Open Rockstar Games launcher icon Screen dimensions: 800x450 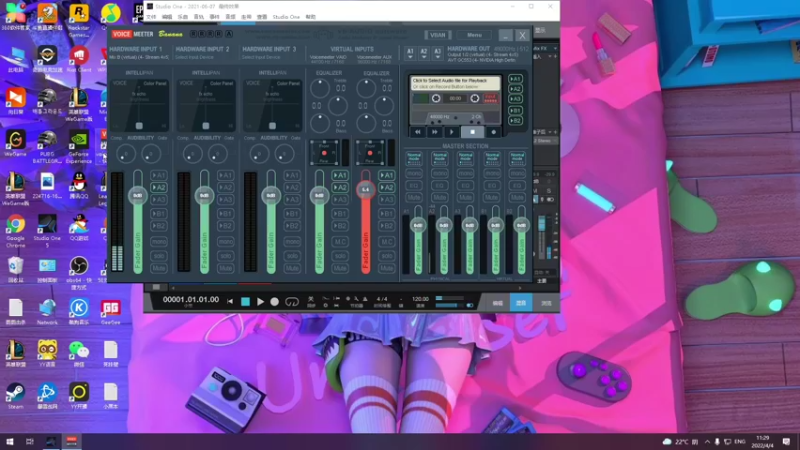[x=79, y=21]
